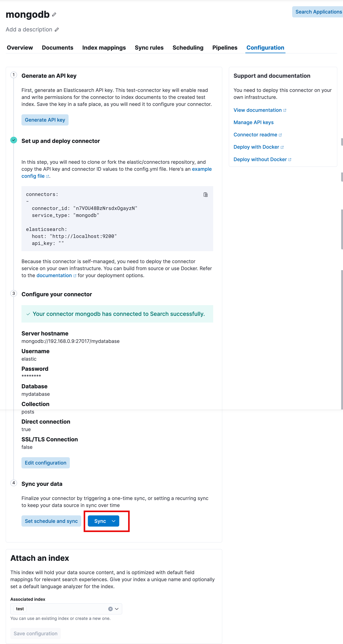The width and height of the screenshot is (343, 644).
Task: Click the external link icon on View documentation
Action: 285,110
